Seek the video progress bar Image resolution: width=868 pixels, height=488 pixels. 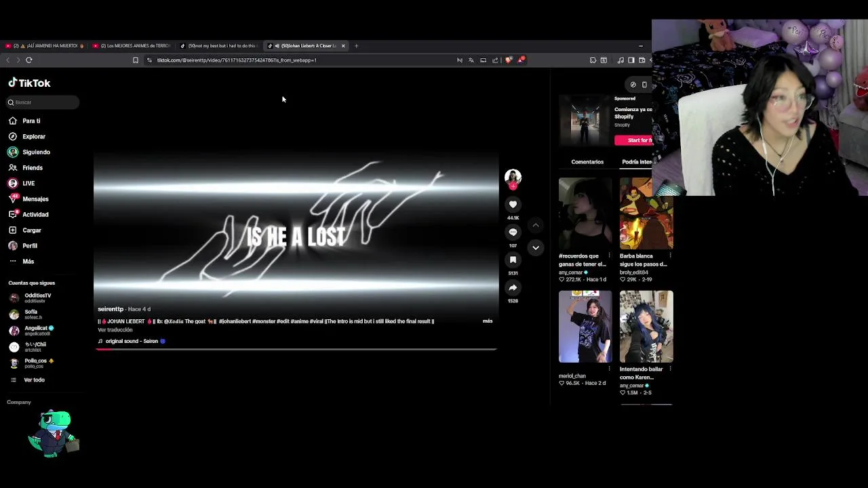296,349
